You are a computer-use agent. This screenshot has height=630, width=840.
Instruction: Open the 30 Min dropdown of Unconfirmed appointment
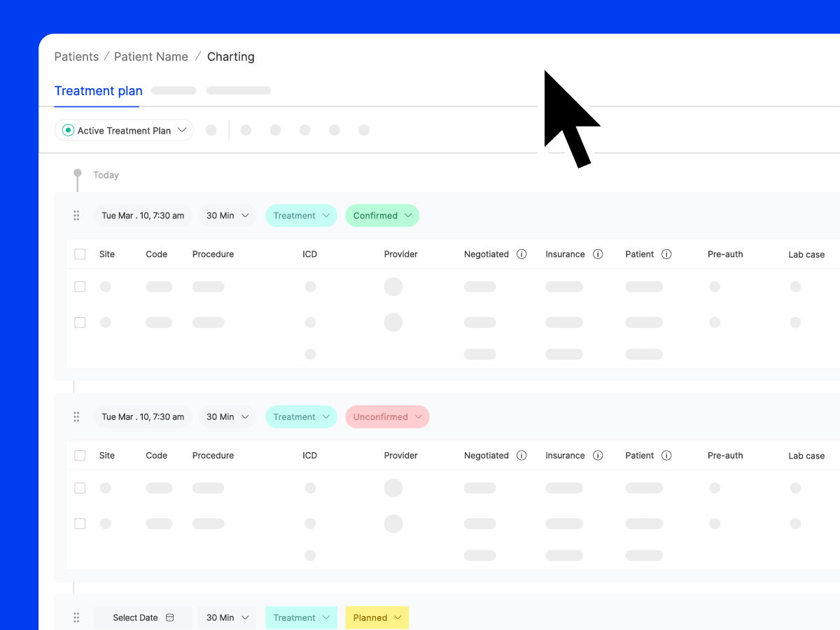point(227,416)
